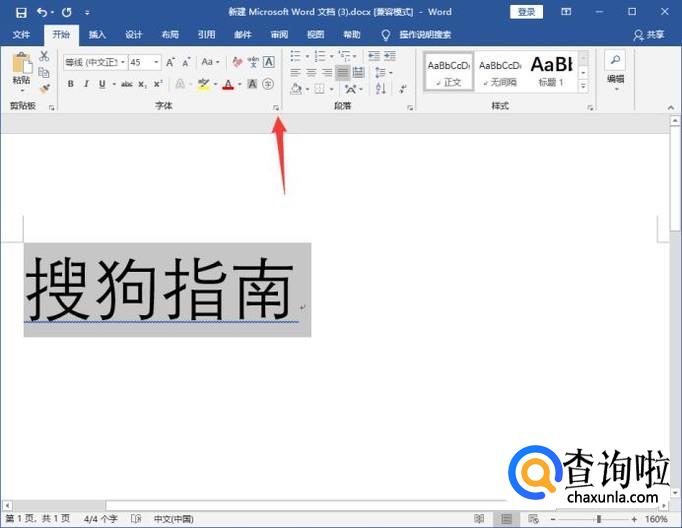Open the font name dropdown
The image size is (682, 528).
(x=123, y=62)
